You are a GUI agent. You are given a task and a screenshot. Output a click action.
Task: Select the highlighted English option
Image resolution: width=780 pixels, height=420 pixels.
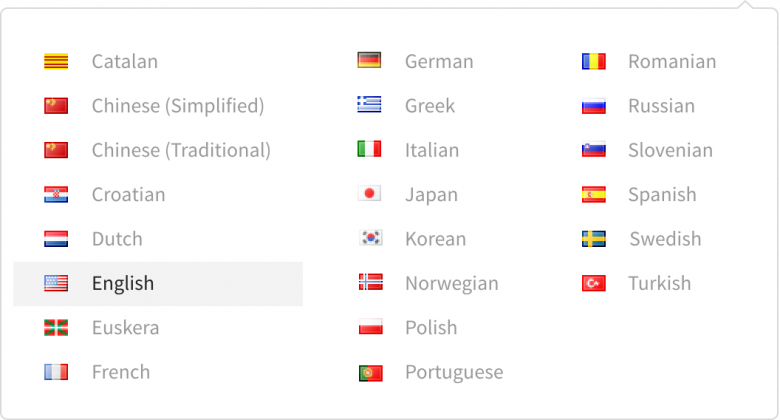pos(158,284)
